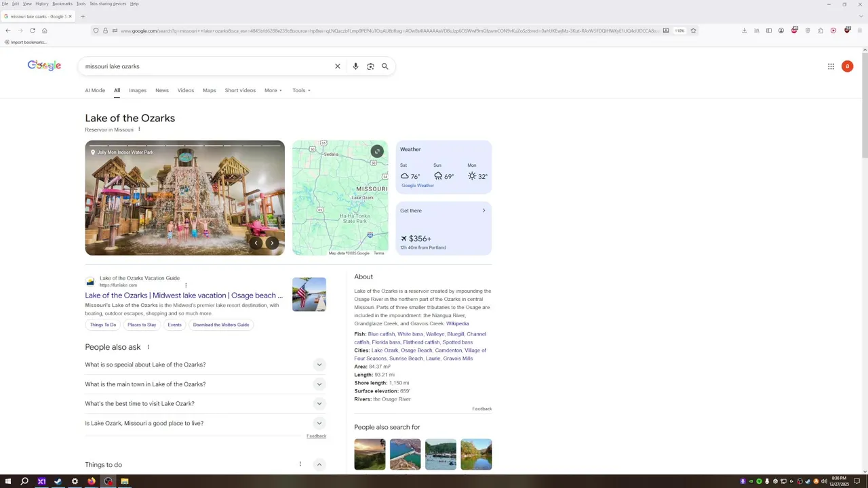The width and height of the screenshot is (868, 488).
Task: Open the Jolly Mon Indoor Water Park photo
Action: (184, 198)
